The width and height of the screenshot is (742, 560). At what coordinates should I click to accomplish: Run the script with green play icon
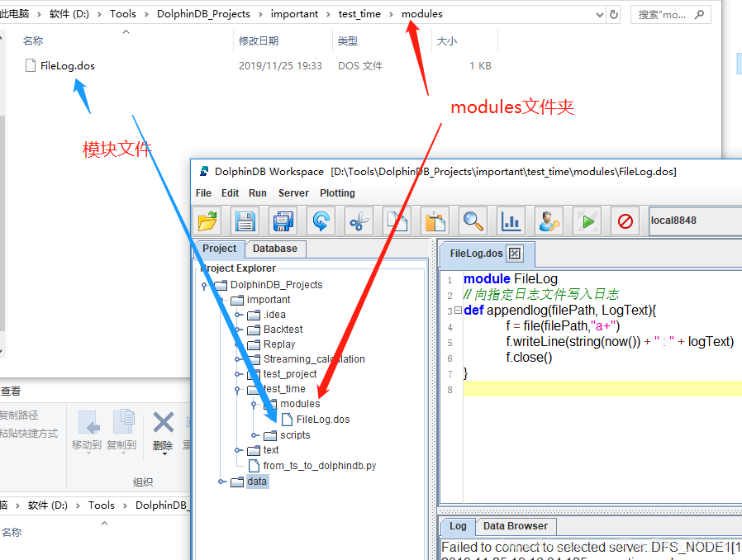587,221
